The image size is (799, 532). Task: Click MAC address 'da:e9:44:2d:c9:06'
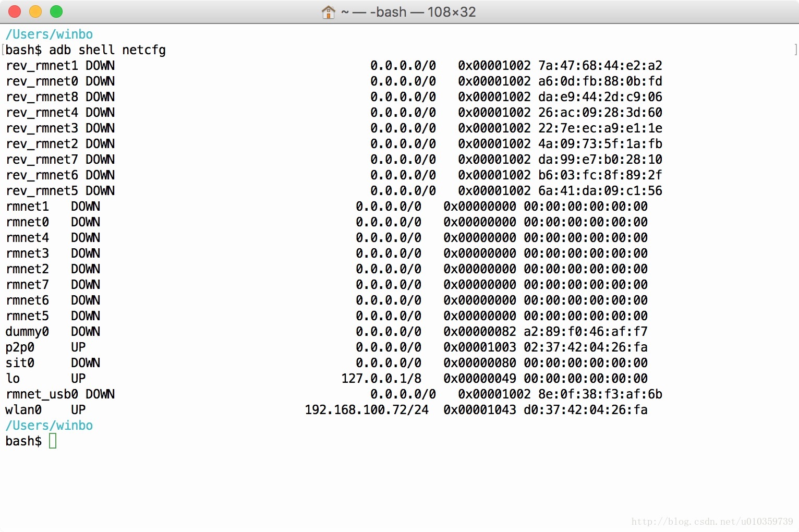coord(600,97)
